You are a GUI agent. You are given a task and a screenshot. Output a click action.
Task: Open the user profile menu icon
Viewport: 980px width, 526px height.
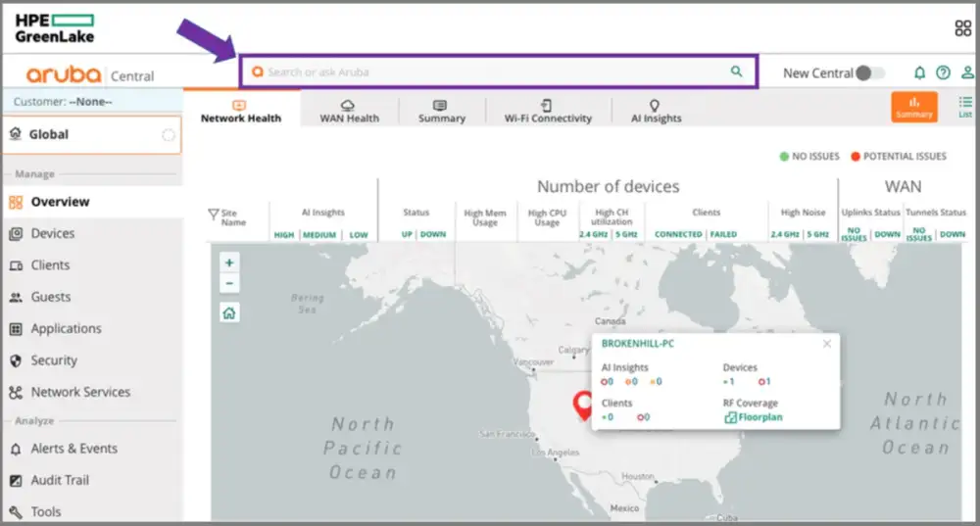click(967, 72)
